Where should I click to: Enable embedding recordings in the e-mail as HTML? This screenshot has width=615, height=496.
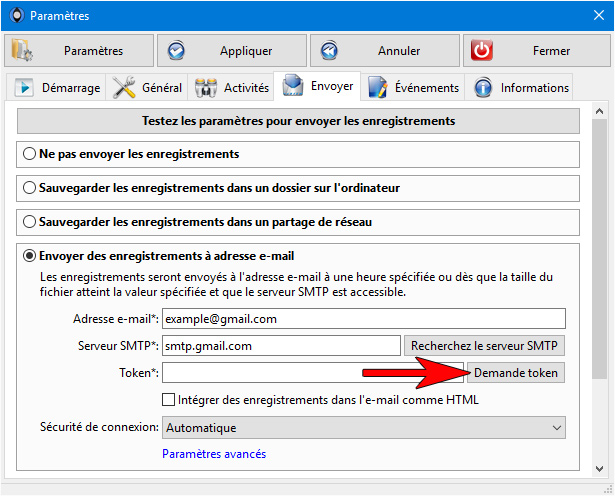click(168, 400)
